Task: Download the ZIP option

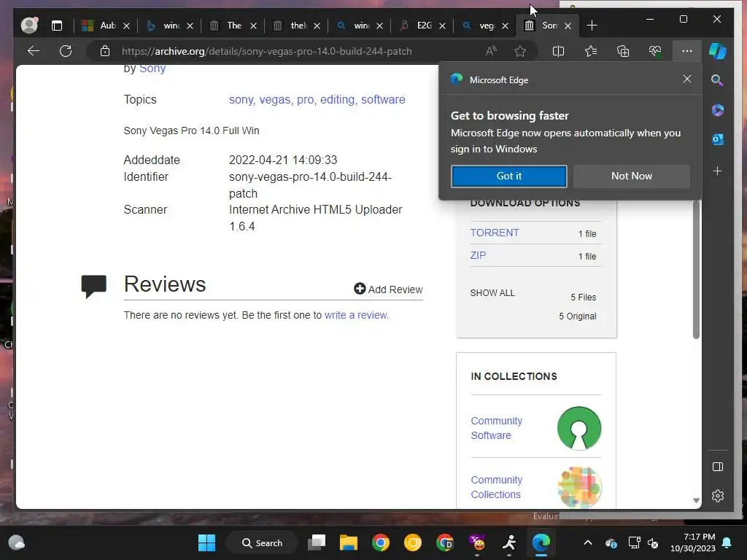Action: [x=478, y=255]
